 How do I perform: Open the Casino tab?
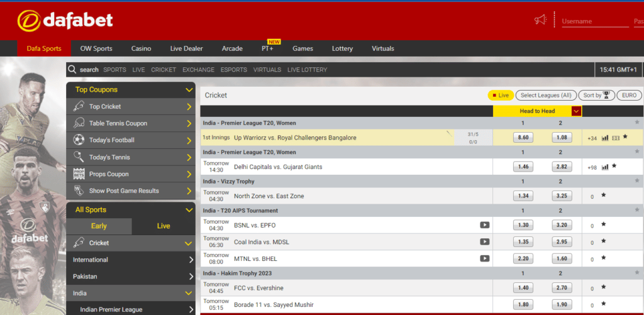pos(142,48)
